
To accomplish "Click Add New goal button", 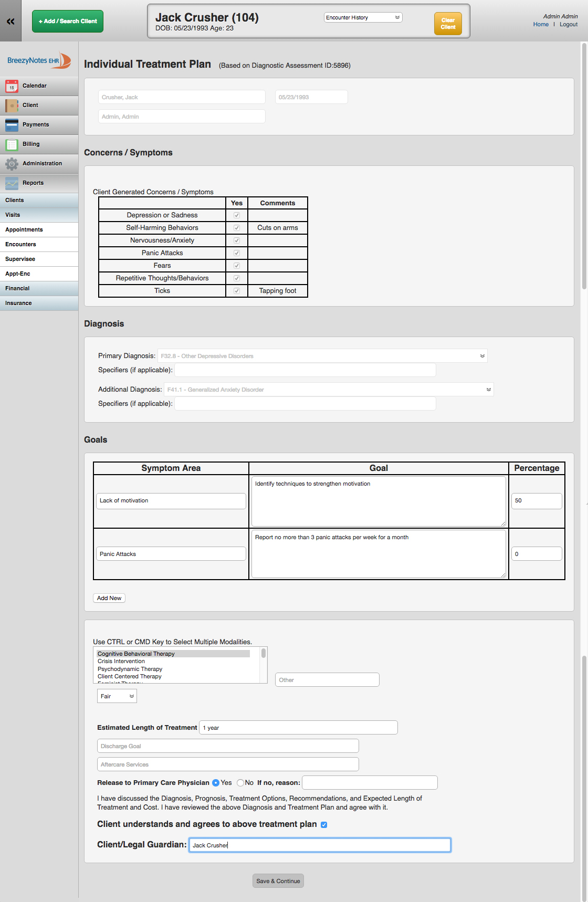I will (x=109, y=598).
